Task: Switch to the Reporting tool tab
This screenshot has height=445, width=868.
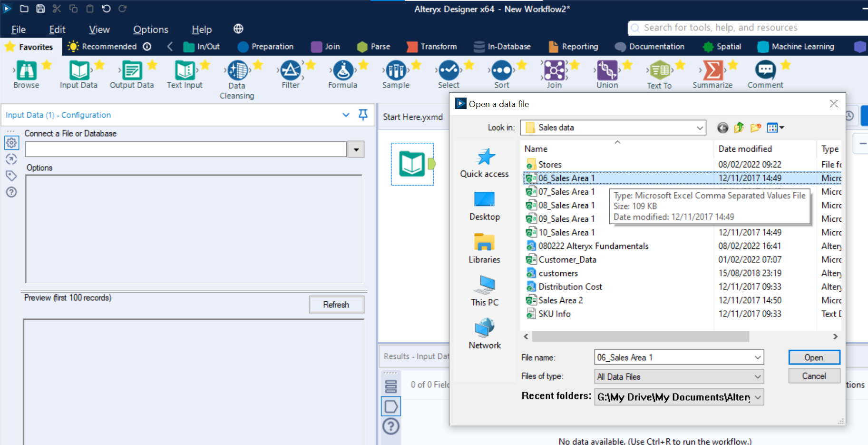Action: pos(574,47)
